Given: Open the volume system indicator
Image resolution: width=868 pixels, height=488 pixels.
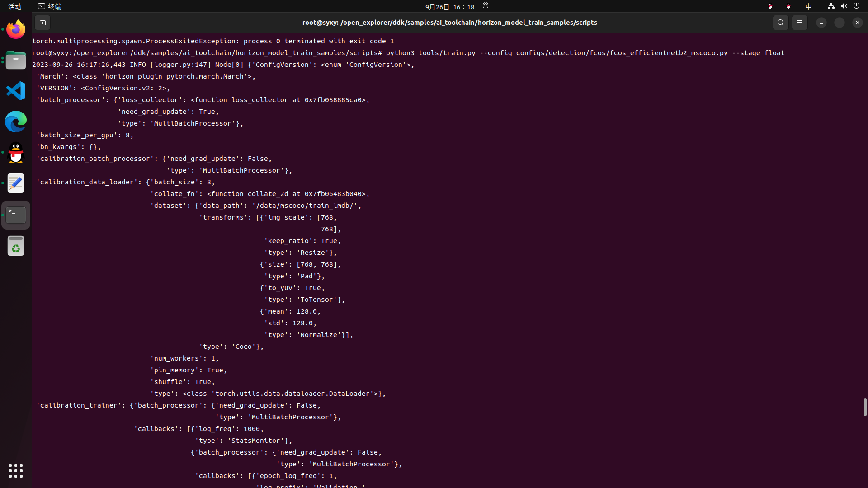Looking at the screenshot, I should tap(844, 6).
